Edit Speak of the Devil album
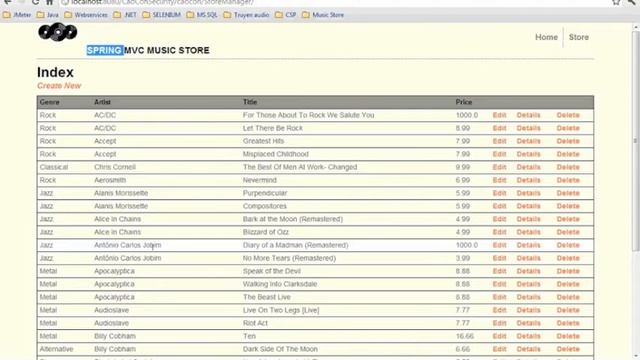The image size is (640, 360). [499, 271]
